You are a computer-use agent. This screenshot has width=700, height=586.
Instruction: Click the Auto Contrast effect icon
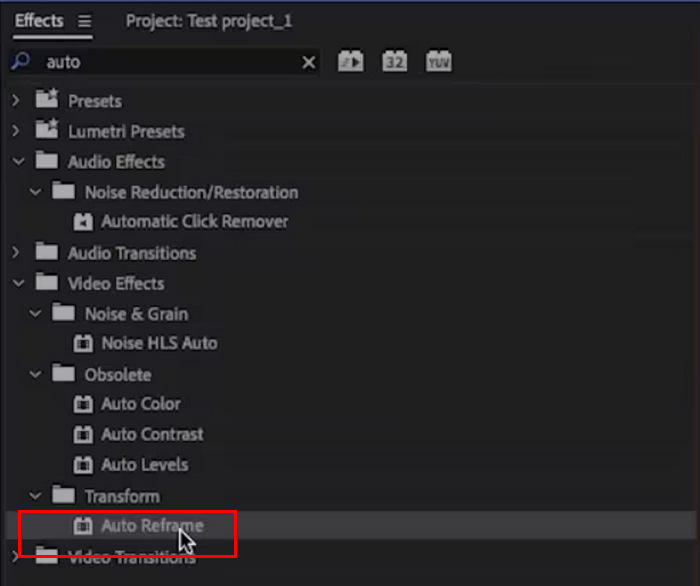coord(83,435)
